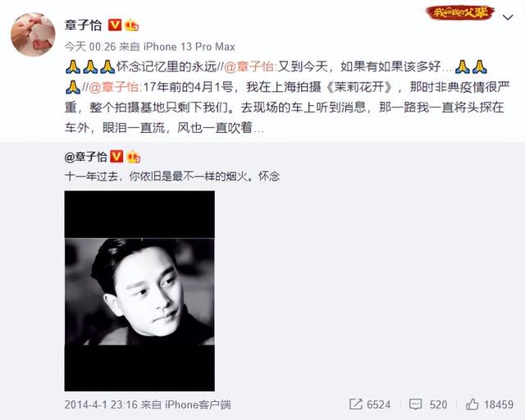Click the repost icon showing 6524
This screenshot has width=525, height=420.
pos(355,404)
